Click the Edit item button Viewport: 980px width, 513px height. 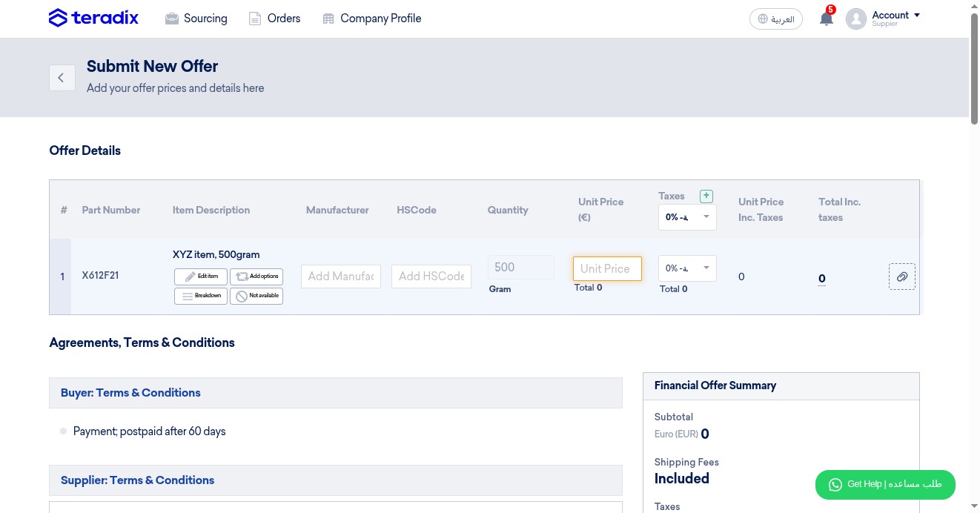coord(201,277)
